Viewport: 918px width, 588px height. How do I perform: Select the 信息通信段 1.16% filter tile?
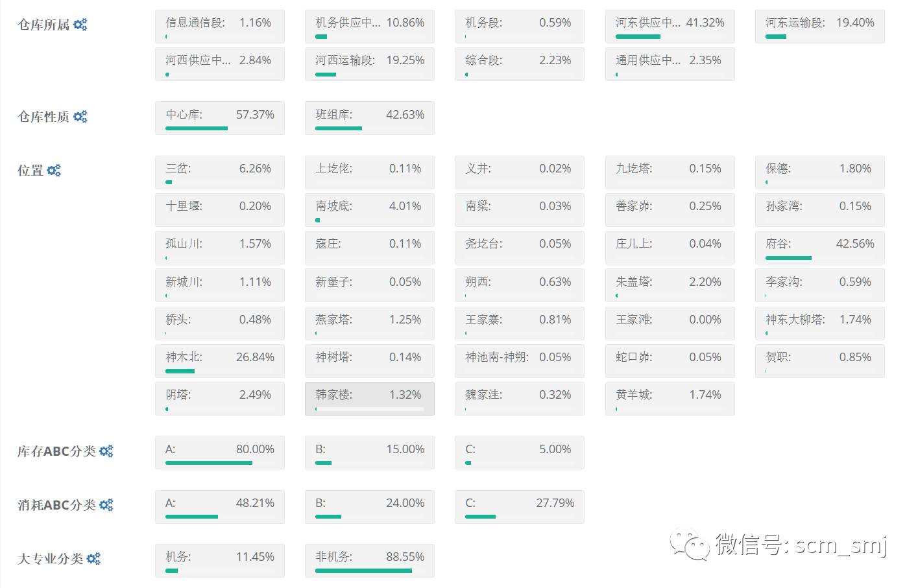click(x=219, y=27)
